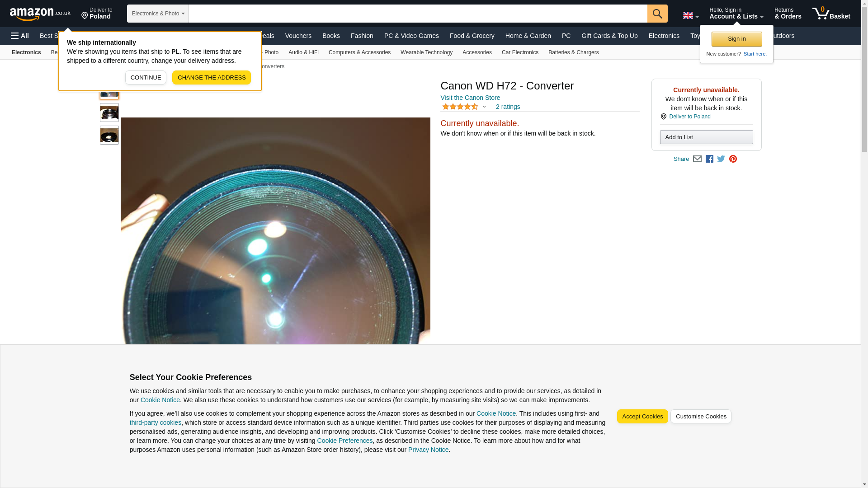Expand the language flag selector

tap(691, 15)
